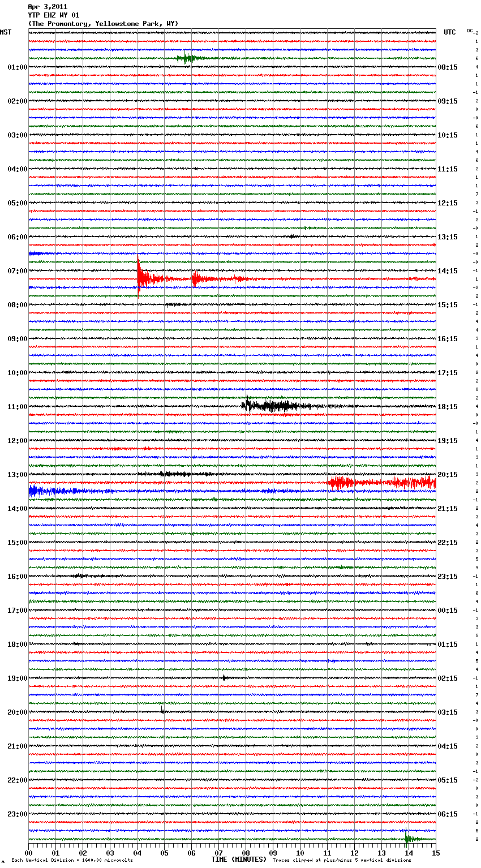This screenshot has height=868, width=481.
Task: Click the '08:15' UTC time label
Action: click(x=448, y=67)
